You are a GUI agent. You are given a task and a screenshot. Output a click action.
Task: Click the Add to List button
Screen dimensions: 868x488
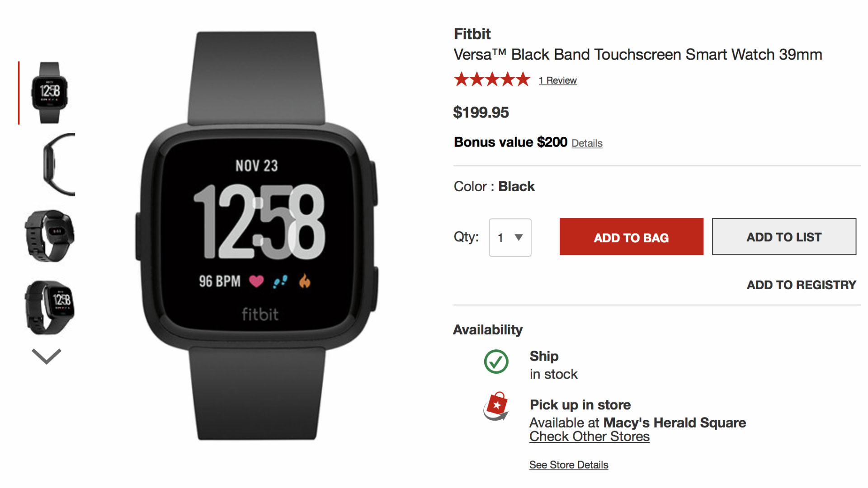click(x=784, y=237)
